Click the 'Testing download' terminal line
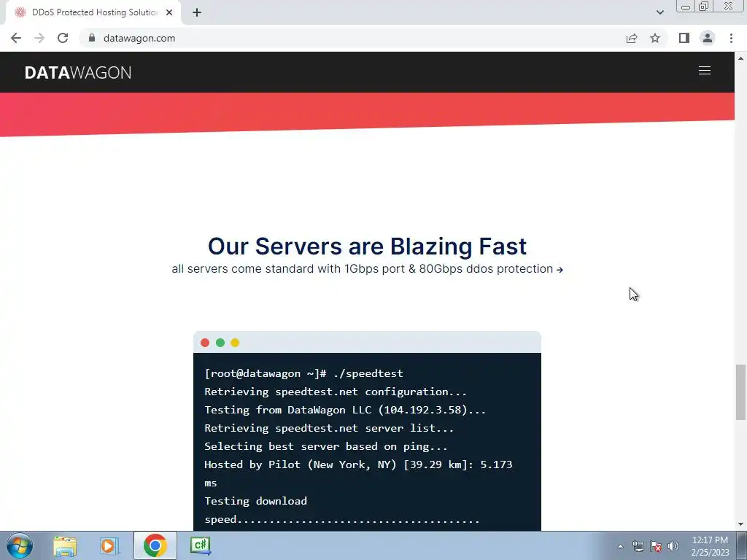The image size is (747, 560). 256,501
